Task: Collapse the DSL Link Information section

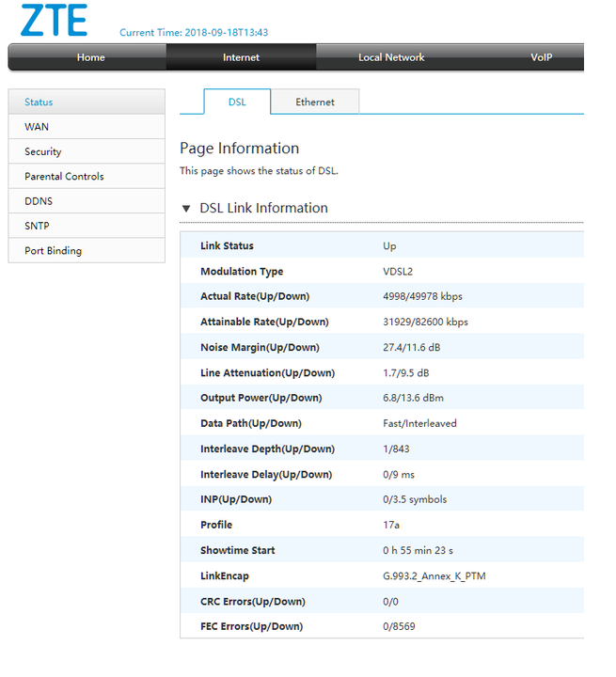Action: [186, 209]
